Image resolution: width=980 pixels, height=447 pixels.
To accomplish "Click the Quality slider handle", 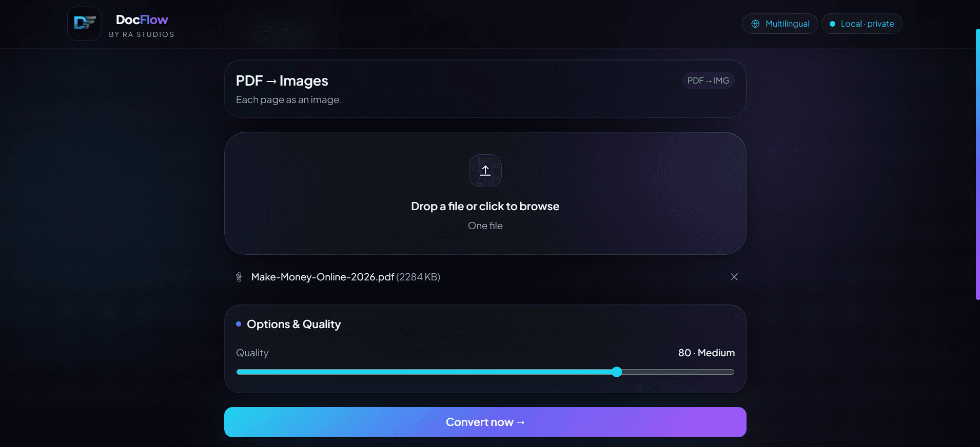I will click(x=617, y=372).
